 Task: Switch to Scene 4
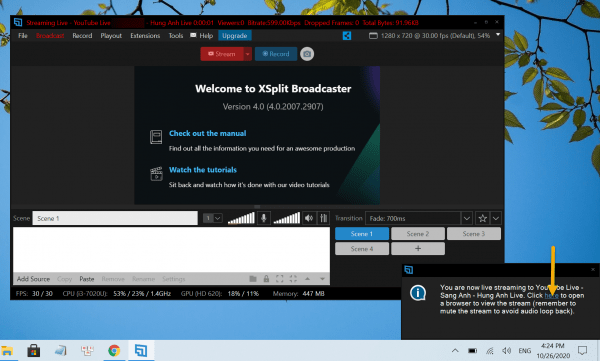(x=362, y=248)
